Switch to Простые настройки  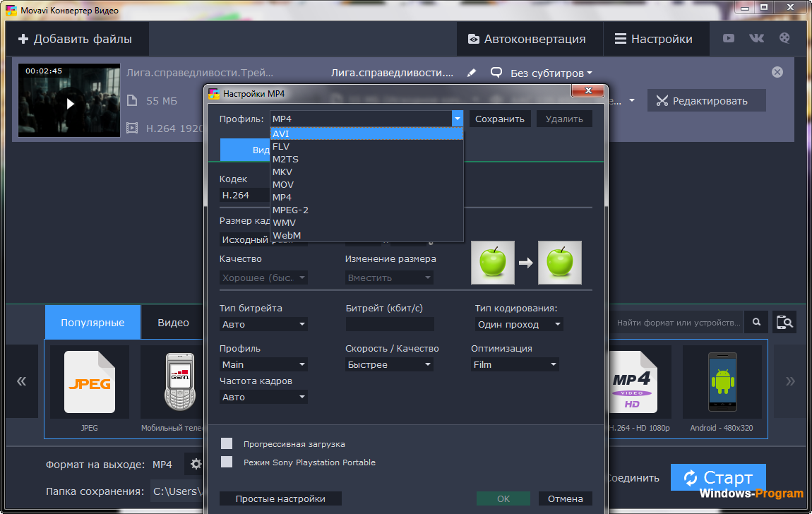pos(280,498)
